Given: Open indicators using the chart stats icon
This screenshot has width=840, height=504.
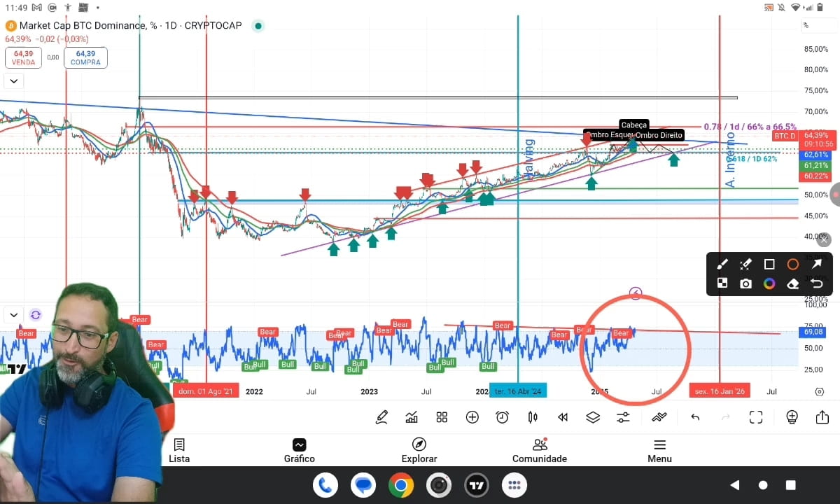Looking at the screenshot, I should (412, 416).
